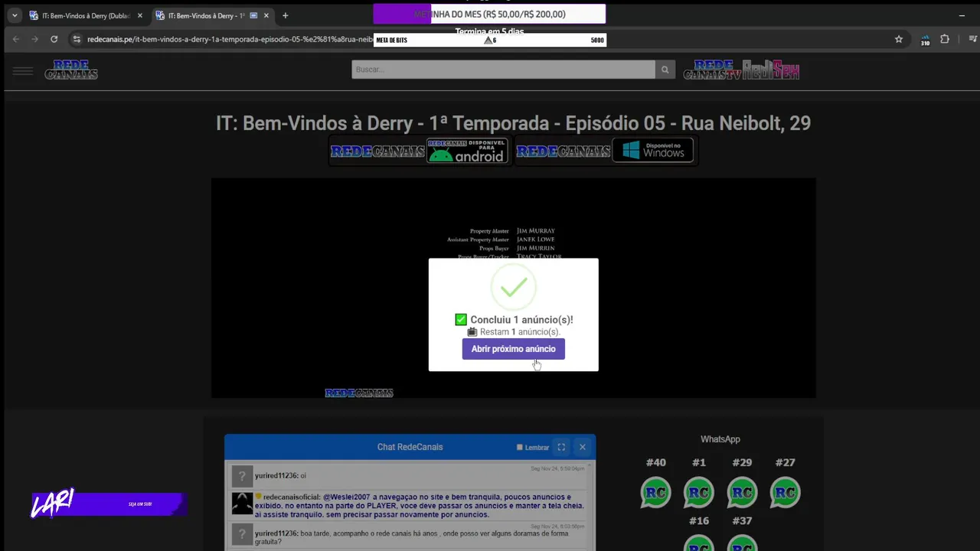Close the Chat RedeCanais panel
Image resolution: width=980 pixels, height=551 pixels.
coord(582,447)
